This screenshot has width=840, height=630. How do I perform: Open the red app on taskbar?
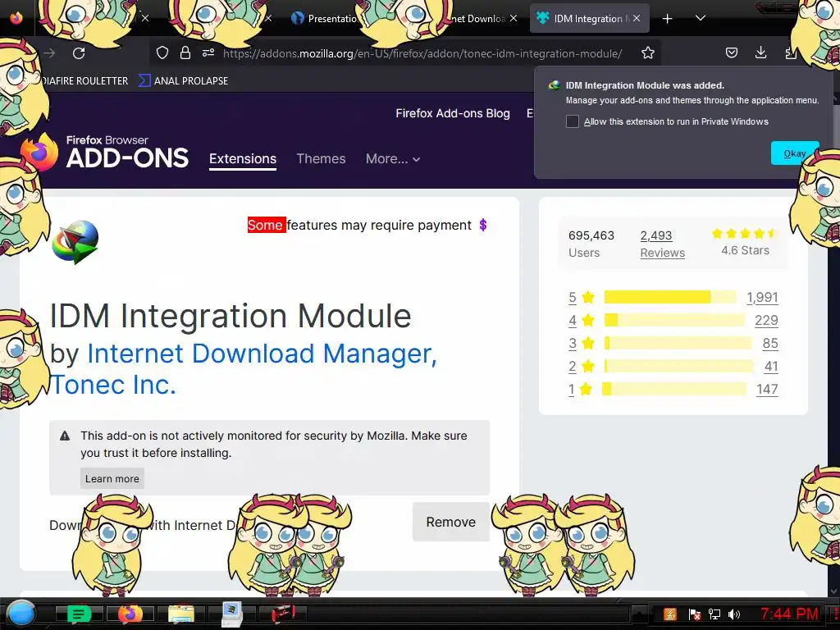point(283,614)
